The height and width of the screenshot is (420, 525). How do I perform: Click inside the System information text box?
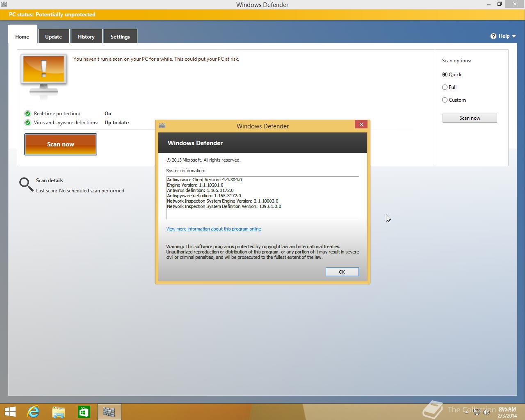(x=262, y=198)
